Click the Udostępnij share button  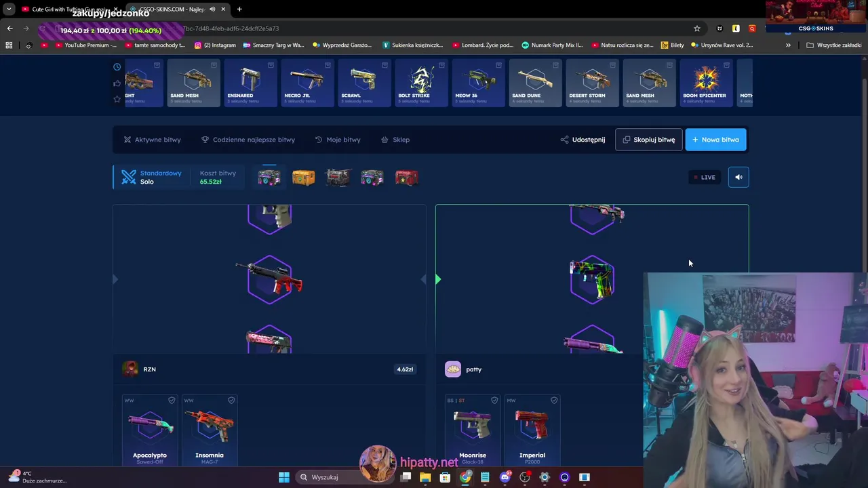[583, 140]
